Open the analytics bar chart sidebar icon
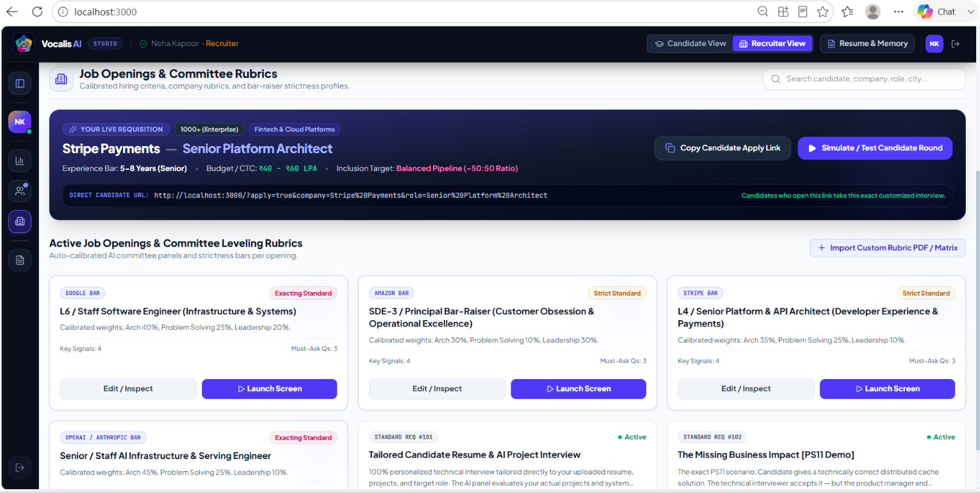980x493 pixels. (20, 161)
